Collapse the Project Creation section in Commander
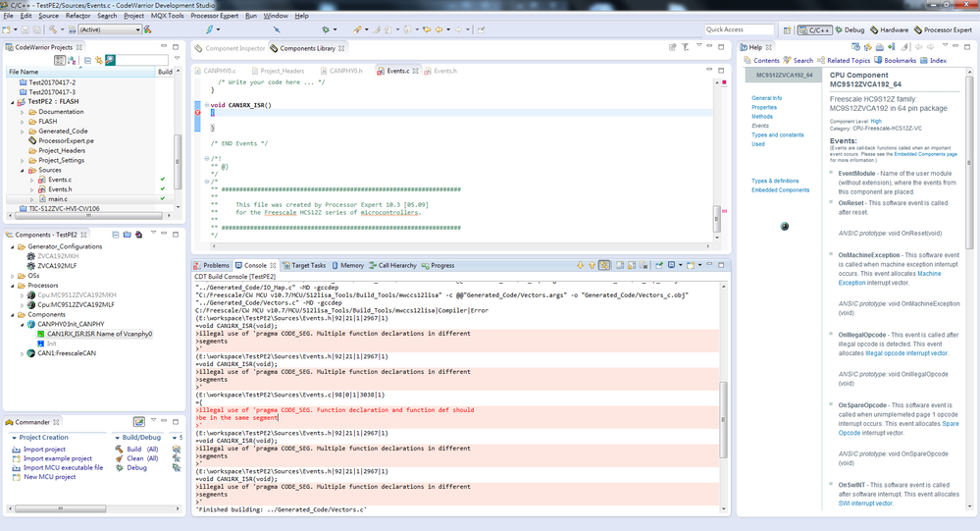The width and height of the screenshot is (980, 531). tap(15, 438)
